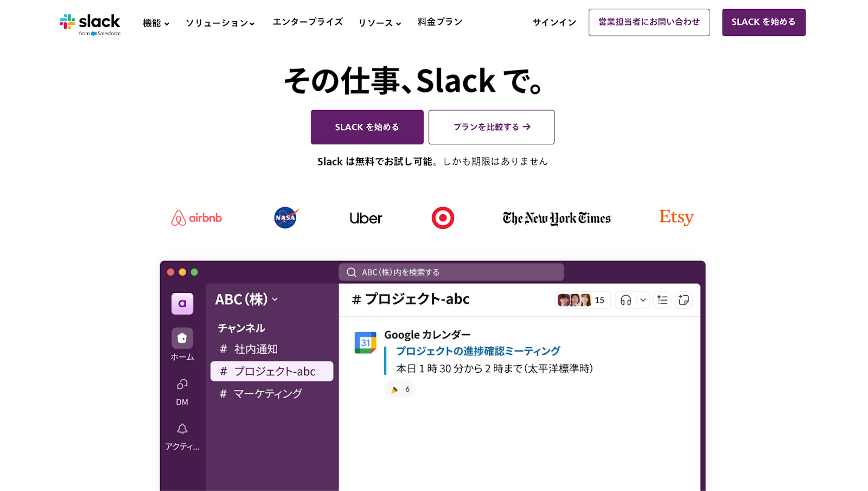Image resolution: width=868 pixels, height=491 pixels.
Task: Click the green window maximize dot
Action: (x=194, y=272)
